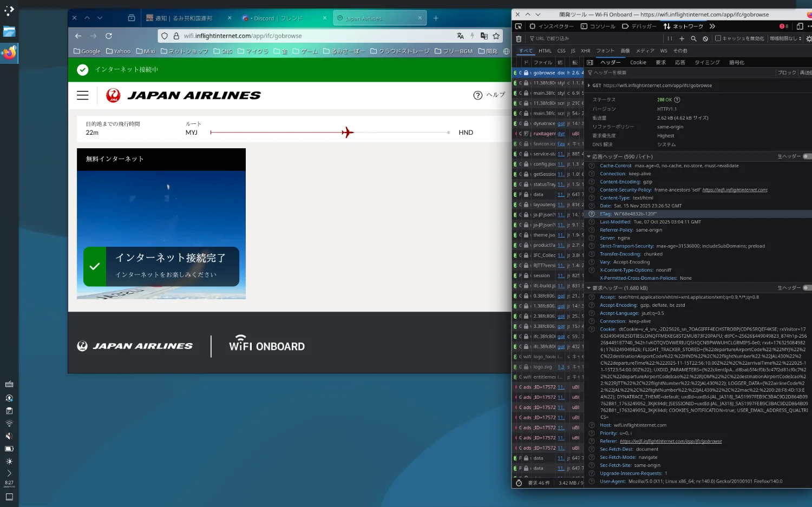Pause network recording in DevTools
The image size is (812, 507).
pyautogui.click(x=670, y=39)
